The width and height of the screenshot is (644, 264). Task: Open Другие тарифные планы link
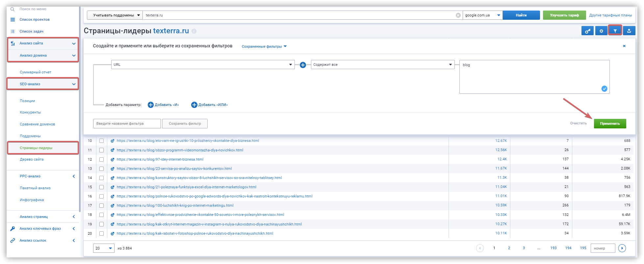610,15
